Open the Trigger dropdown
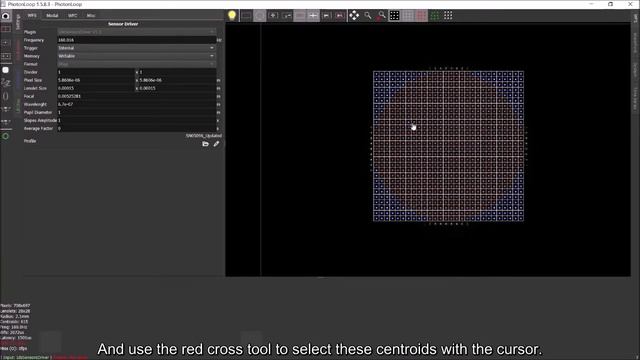Image resolution: width=640 pixels, height=360 pixels. click(136, 48)
